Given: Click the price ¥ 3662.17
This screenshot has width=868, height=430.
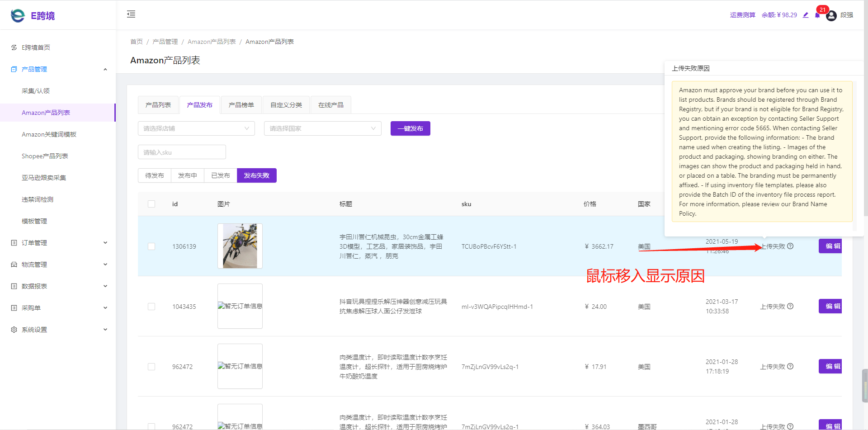Looking at the screenshot, I should (x=599, y=246).
